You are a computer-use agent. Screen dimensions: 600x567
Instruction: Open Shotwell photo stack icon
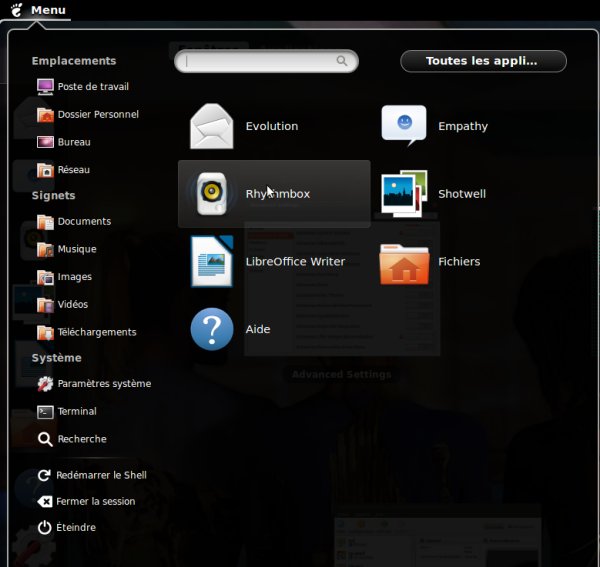click(404, 194)
